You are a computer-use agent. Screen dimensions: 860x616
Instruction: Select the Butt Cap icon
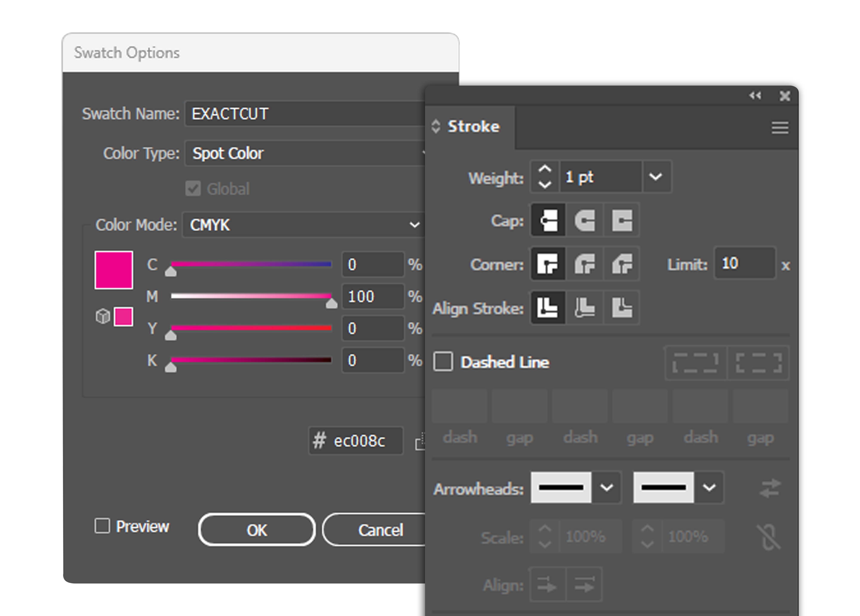click(548, 220)
